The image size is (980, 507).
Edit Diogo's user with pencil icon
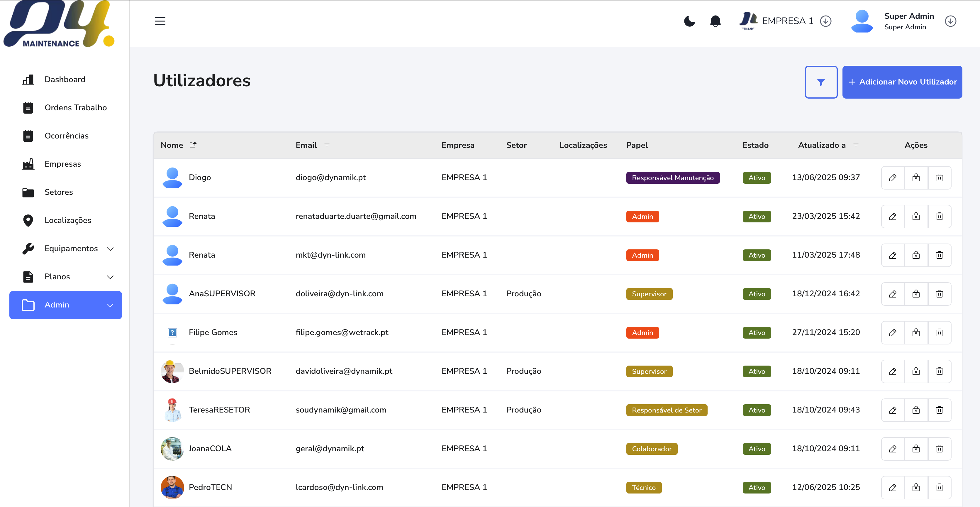[x=893, y=178]
